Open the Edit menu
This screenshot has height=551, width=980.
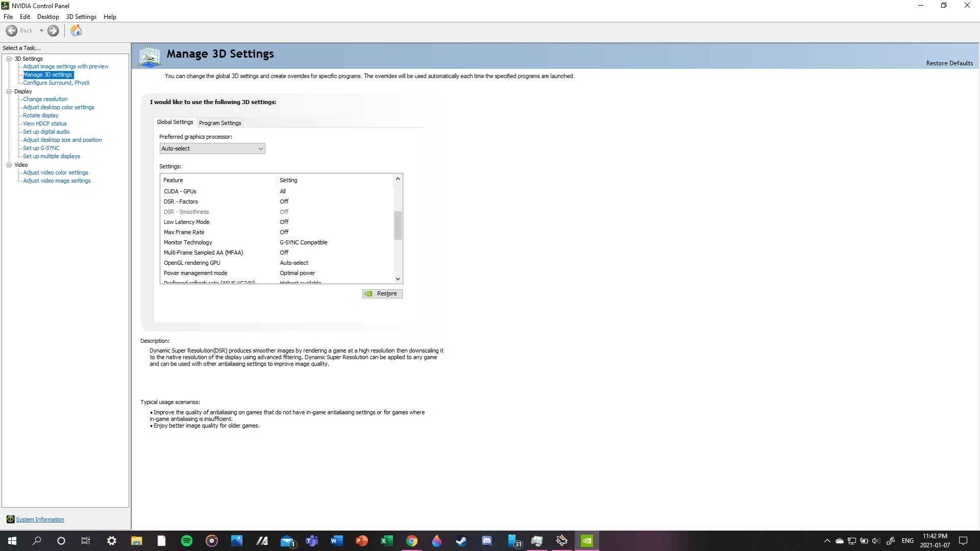25,17
